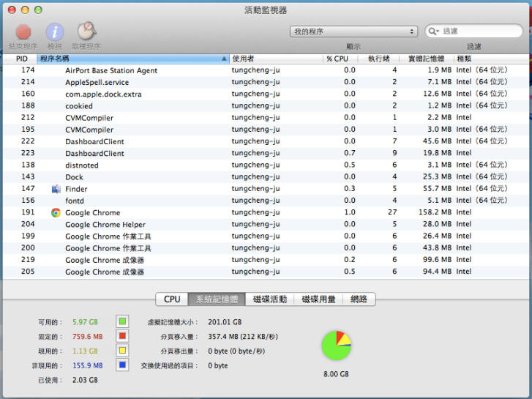Click the search magnifier in filter field
Image resolution: width=532 pixels, height=399 pixels.
pos(433,31)
